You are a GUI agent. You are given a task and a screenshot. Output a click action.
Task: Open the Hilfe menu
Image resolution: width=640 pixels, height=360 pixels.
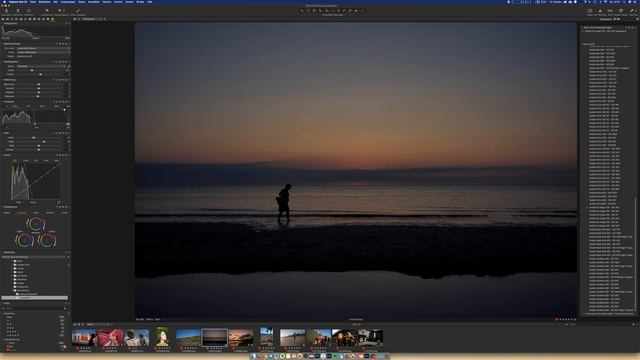point(150,2)
